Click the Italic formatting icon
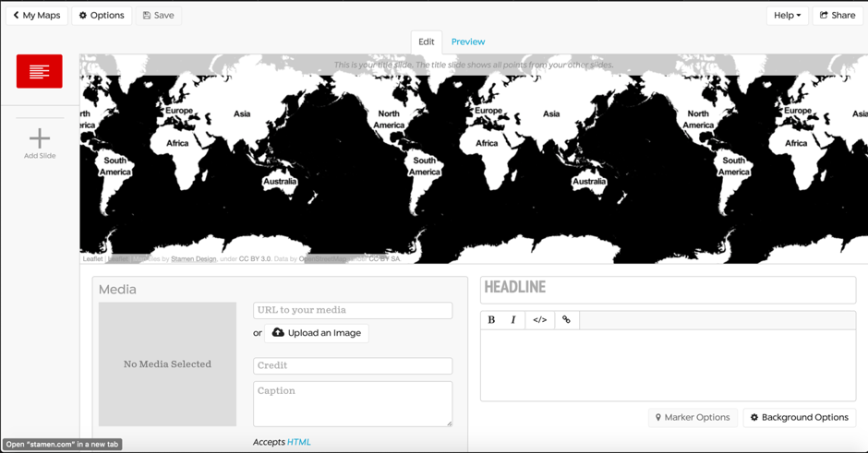 (x=513, y=320)
